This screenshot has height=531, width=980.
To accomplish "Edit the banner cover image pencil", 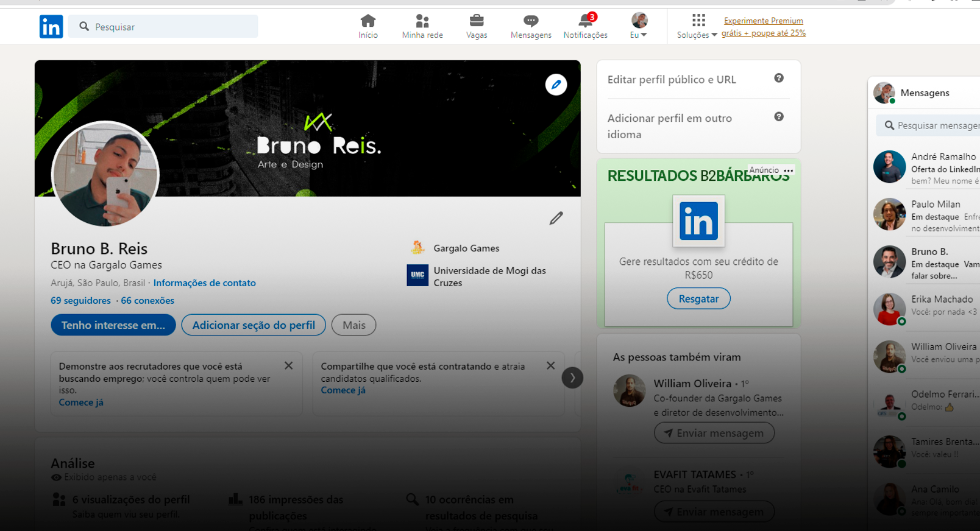I will click(556, 85).
